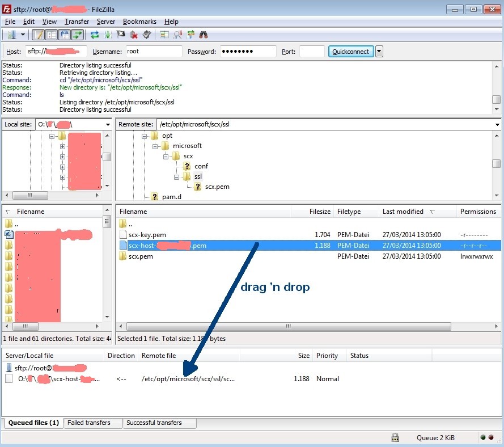504x447 pixels.
Task: Open the filename filters dialog icon
Action: coord(164,35)
